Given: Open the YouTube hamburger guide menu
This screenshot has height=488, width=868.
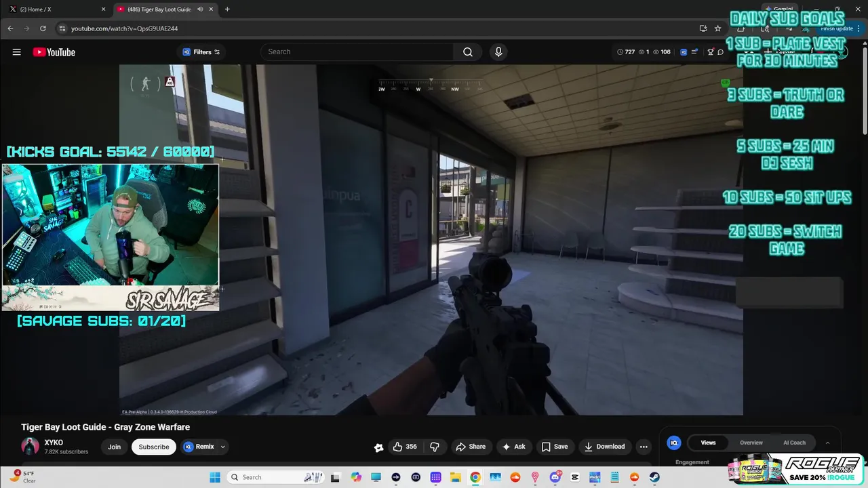Looking at the screenshot, I should click(x=16, y=52).
